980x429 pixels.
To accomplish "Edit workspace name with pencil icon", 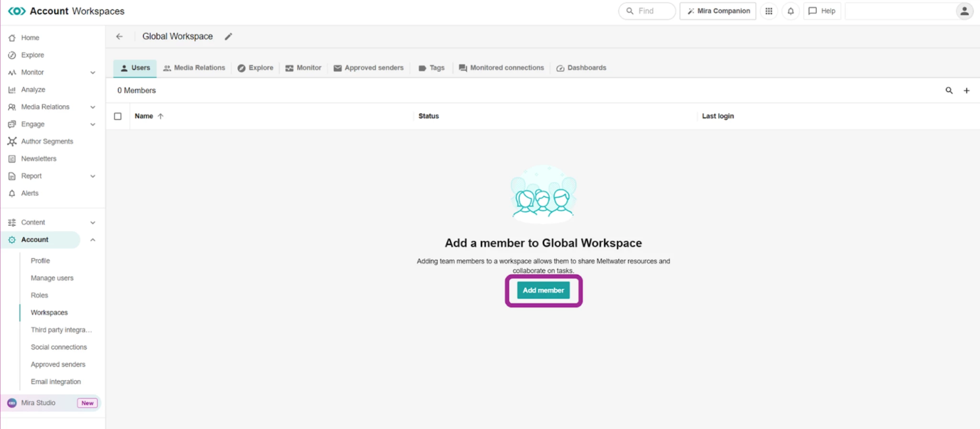I will 229,36.
